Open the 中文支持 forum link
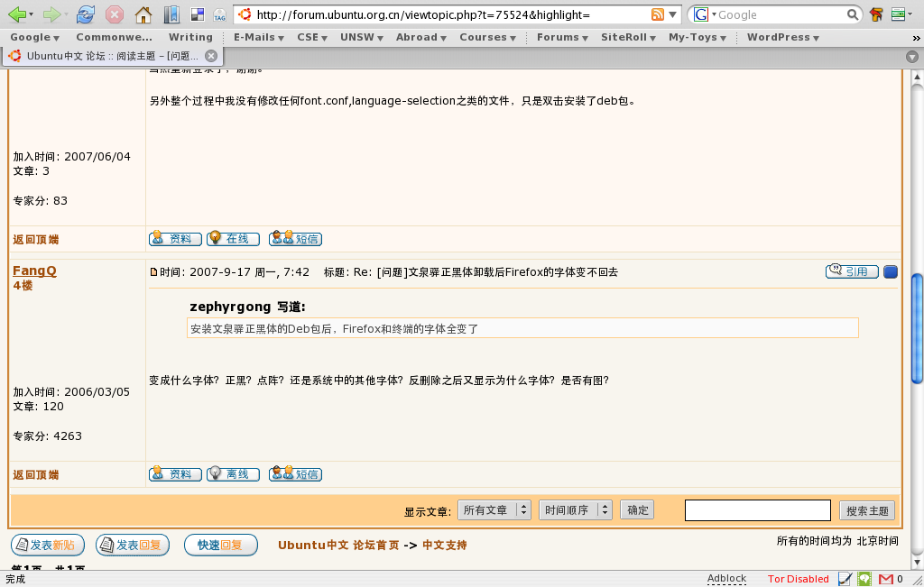924x587 pixels. click(444, 546)
